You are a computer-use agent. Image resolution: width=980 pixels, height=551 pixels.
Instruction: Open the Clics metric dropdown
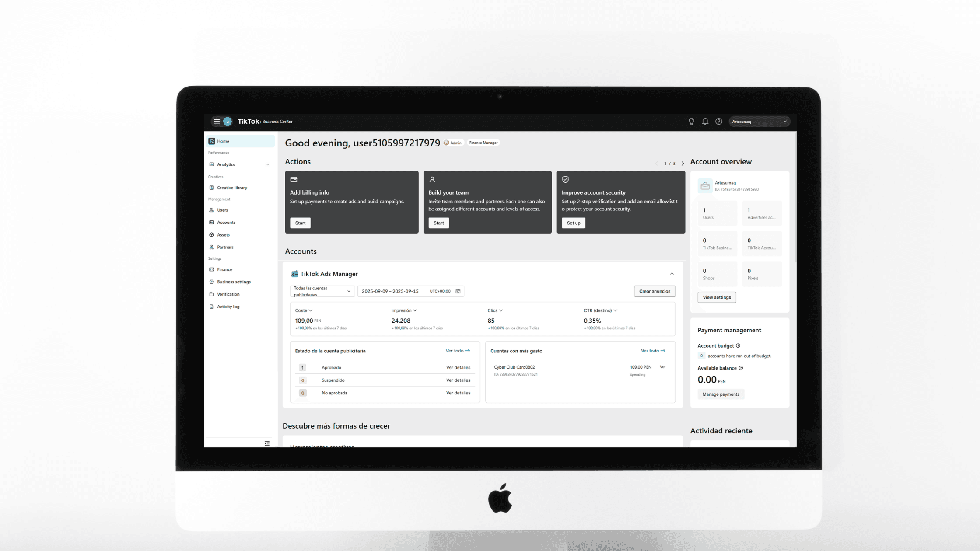(x=495, y=310)
